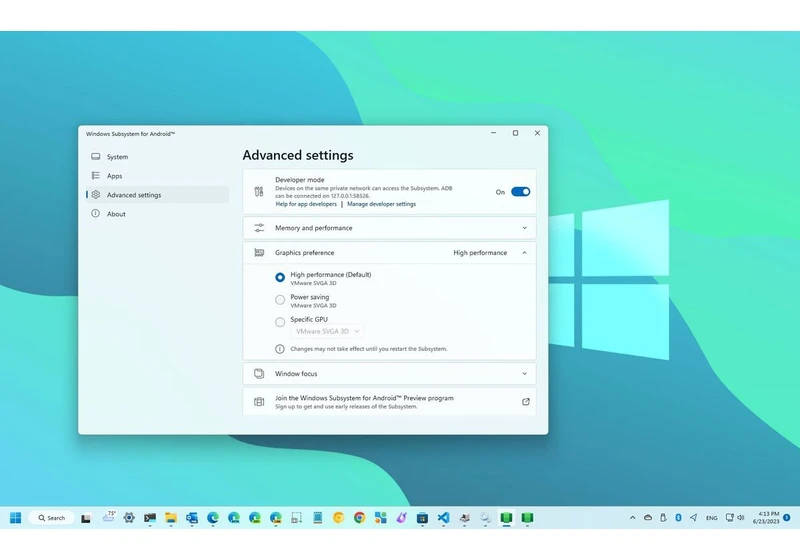Viewport: 800px width, 560px height.
Task: Expand the Window focus section
Action: pos(389,374)
